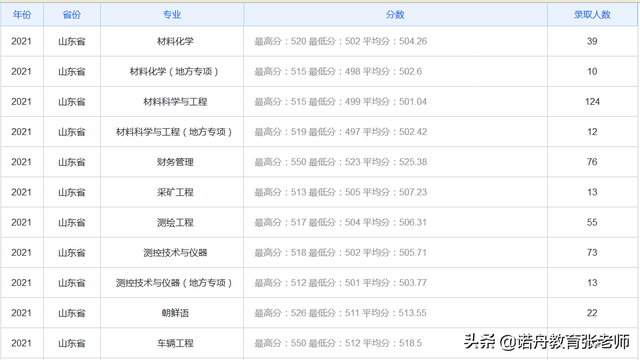Click the 分数 column header
640x360 pixels.
click(x=395, y=15)
